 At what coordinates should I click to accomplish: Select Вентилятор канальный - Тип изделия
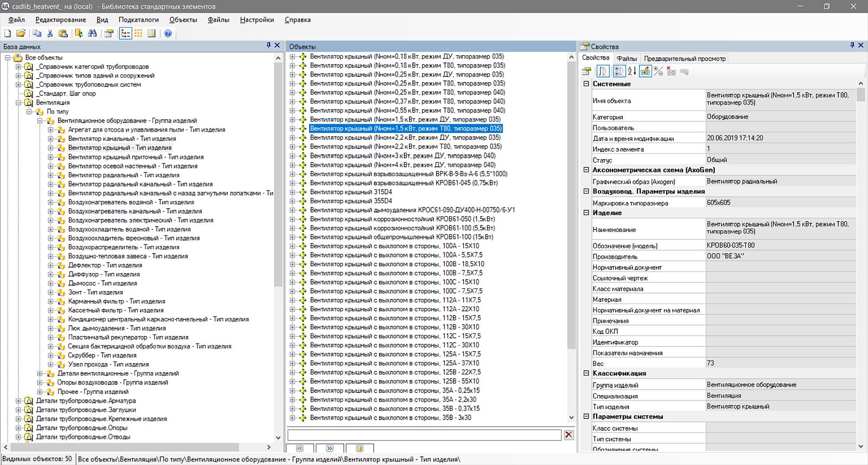click(x=122, y=139)
